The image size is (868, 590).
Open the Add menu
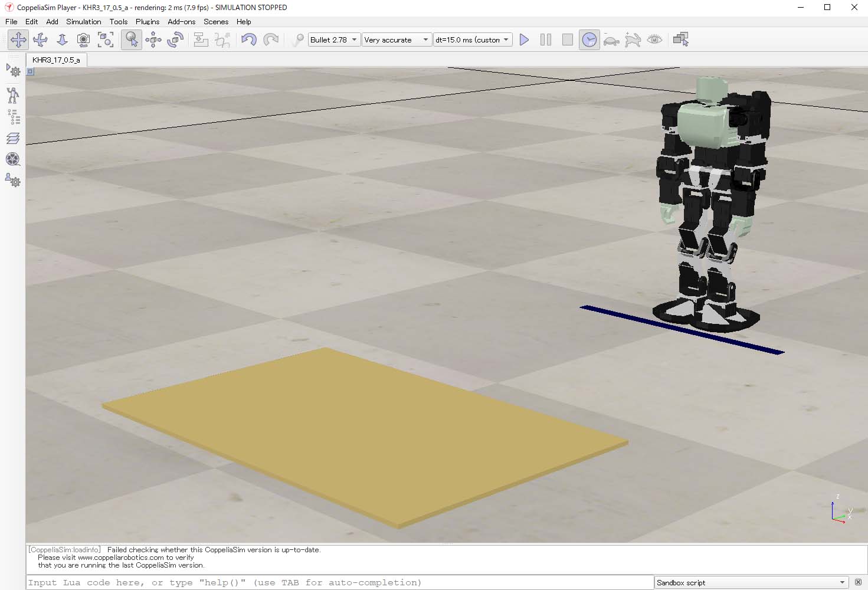point(52,21)
